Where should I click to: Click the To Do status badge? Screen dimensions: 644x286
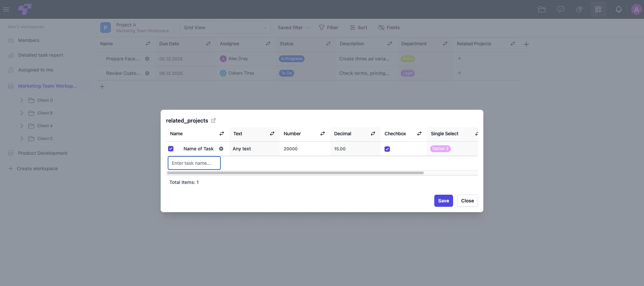pyautogui.click(x=286, y=73)
